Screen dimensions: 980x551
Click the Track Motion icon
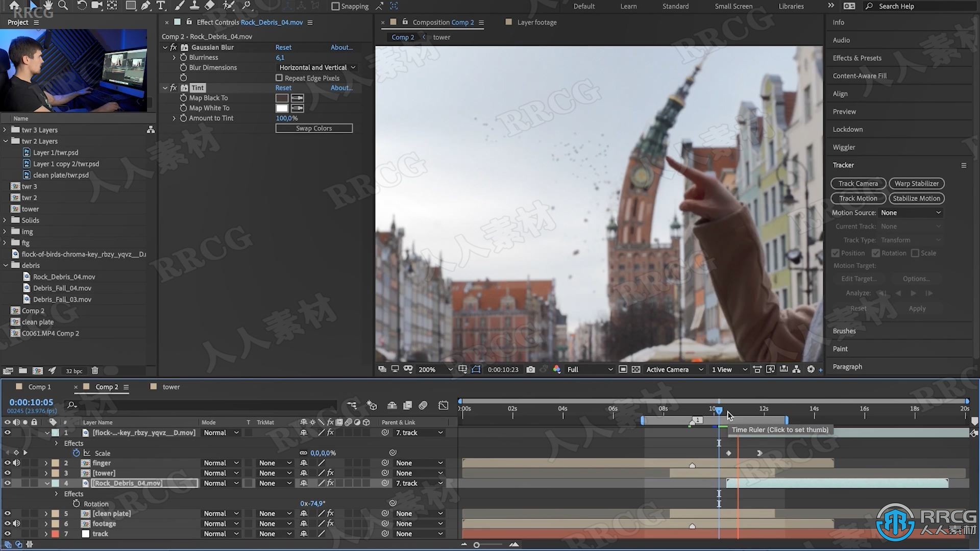pyautogui.click(x=858, y=198)
